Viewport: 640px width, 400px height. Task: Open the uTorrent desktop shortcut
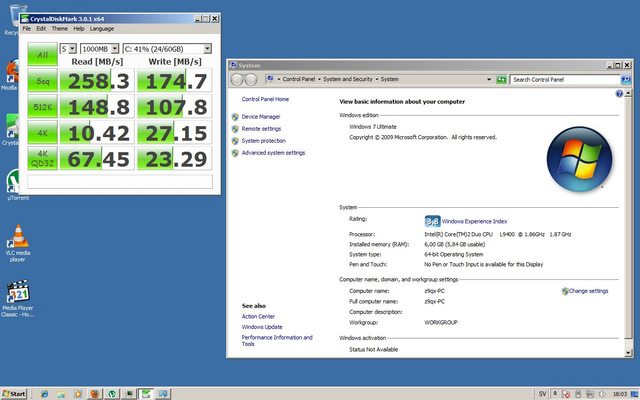tap(18, 186)
